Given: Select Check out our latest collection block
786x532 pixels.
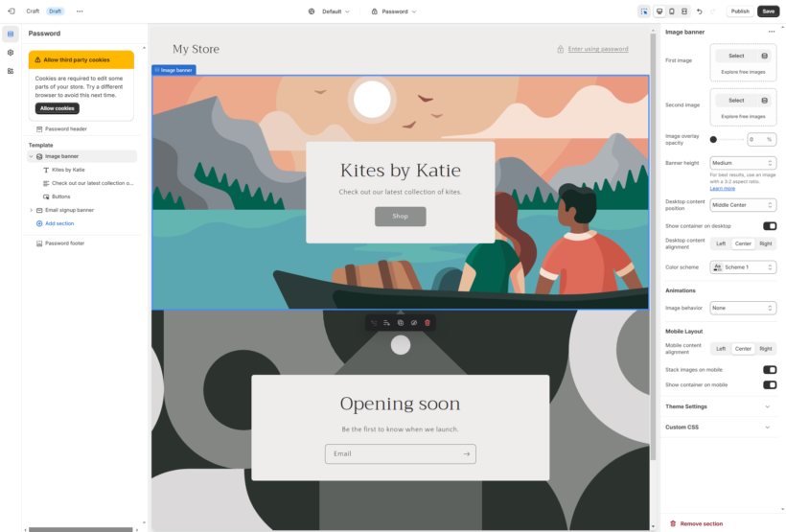Looking at the screenshot, I should point(92,183).
